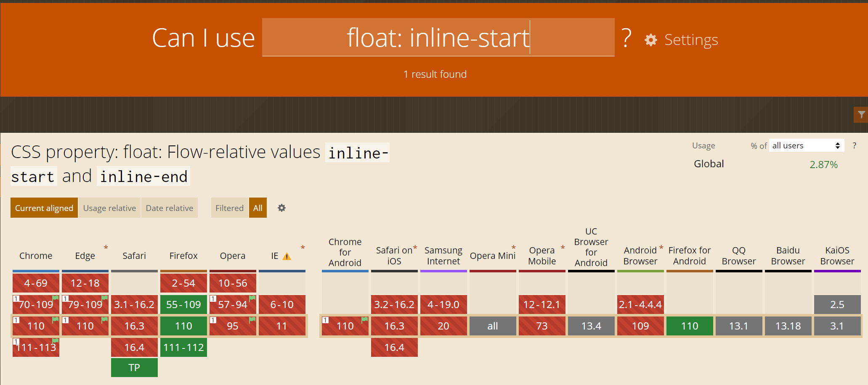
Task: Click the Settings link
Action: coord(691,40)
